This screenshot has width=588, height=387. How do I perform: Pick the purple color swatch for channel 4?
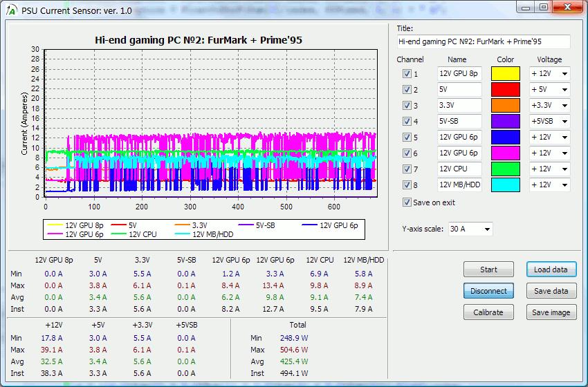(x=506, y=122)
